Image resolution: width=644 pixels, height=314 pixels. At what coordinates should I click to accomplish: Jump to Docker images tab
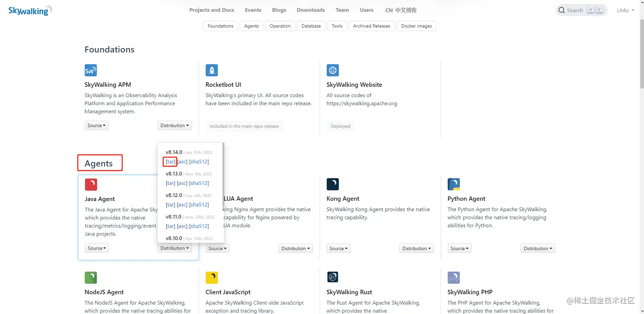pyautogui.click(x=417, y=26)
